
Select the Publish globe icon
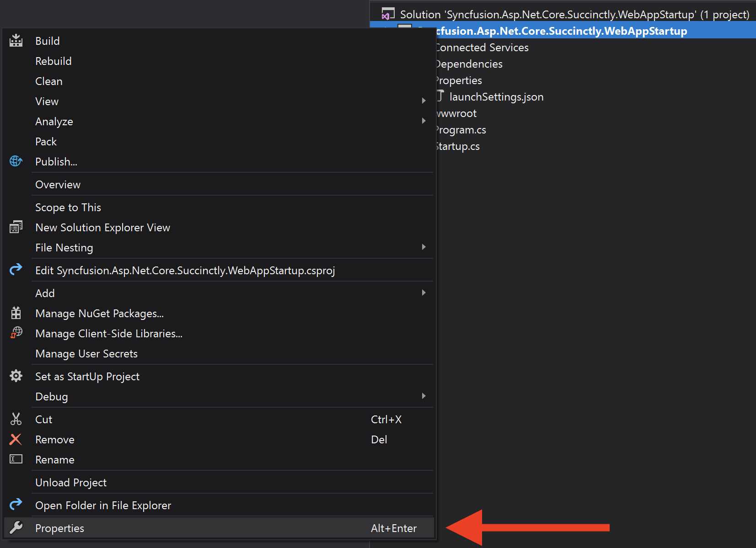pyautogui.click(x=16, y=161)
